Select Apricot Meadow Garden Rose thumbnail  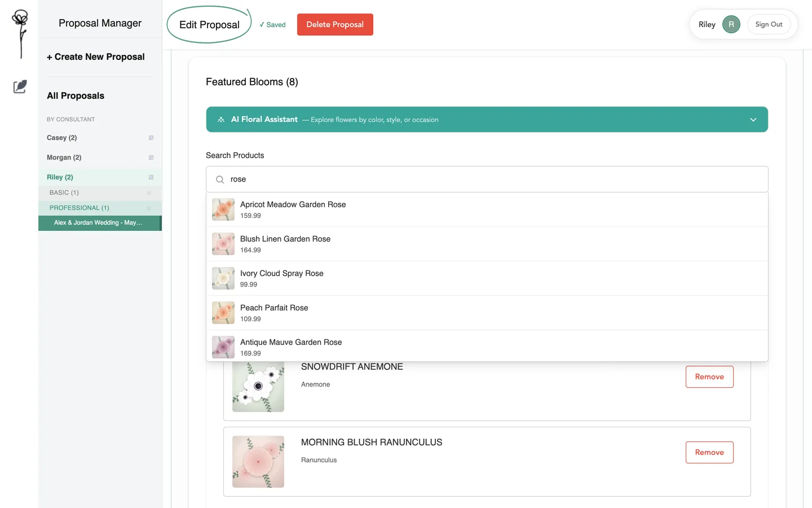[x=223, y=209]
